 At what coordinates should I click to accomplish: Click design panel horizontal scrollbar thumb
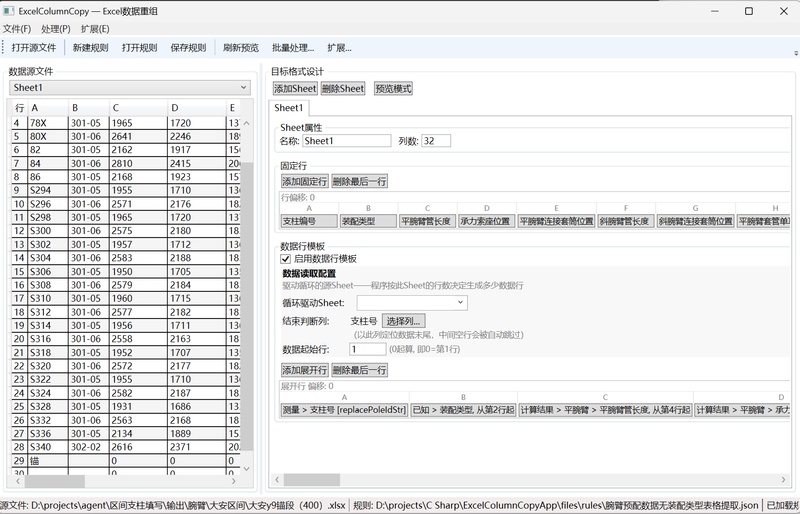(x=312, y=480)
